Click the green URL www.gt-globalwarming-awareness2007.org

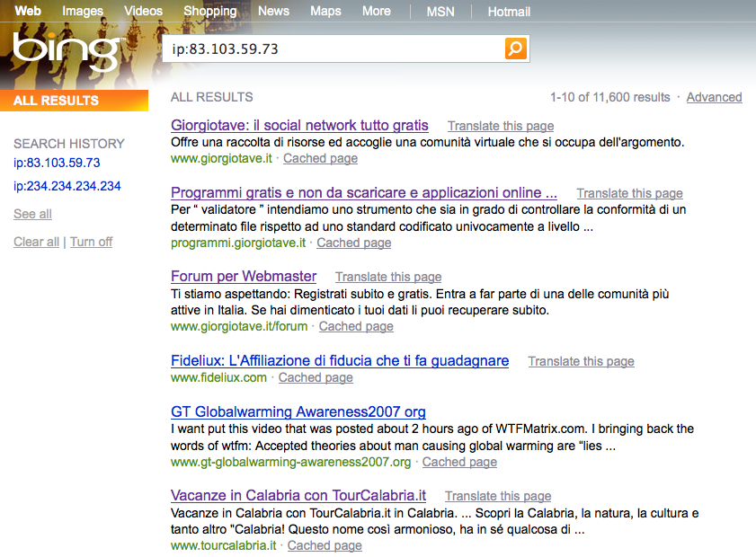point(290,462)
